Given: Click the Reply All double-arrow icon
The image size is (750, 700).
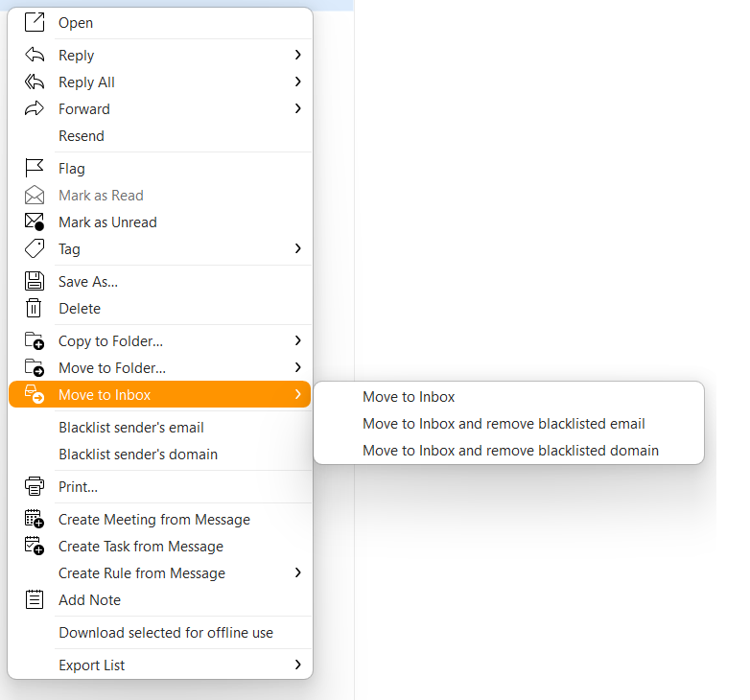Looking at the screenshot, I should (35, 82).
